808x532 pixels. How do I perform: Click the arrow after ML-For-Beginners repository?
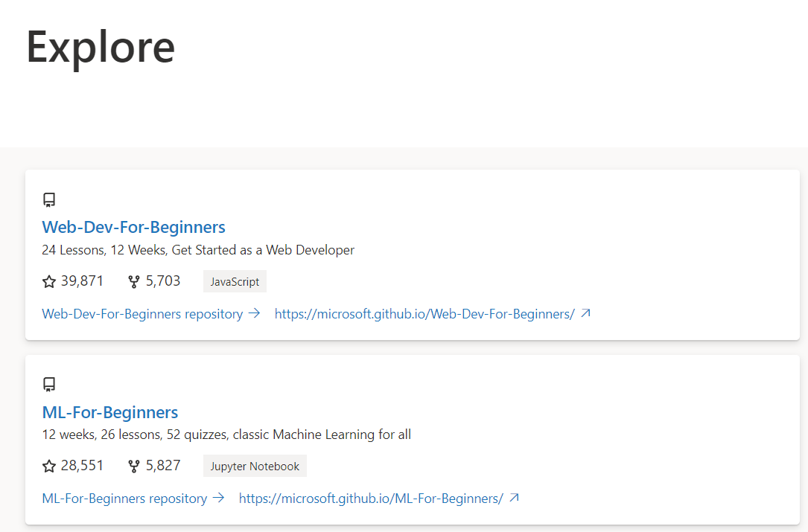point(218,498)
